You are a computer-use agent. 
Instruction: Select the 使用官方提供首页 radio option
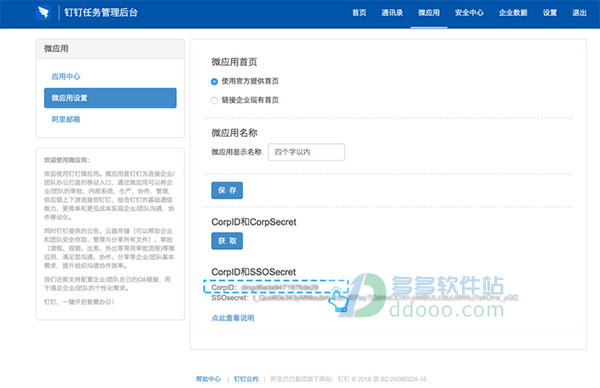214,82
